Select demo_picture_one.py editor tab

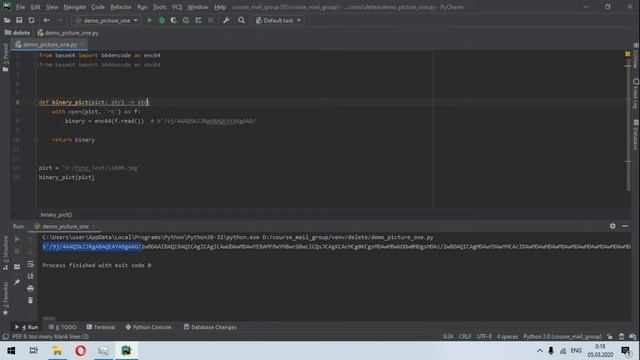50,44
